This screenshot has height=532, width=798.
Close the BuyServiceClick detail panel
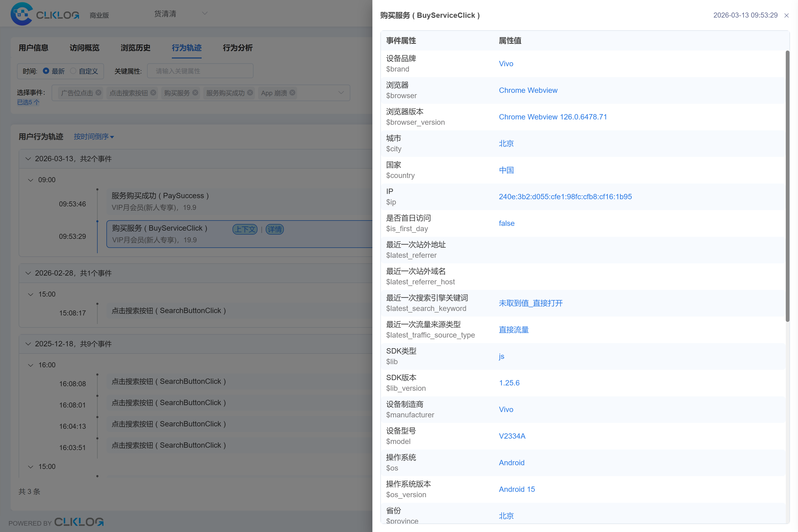coord(786,15)
